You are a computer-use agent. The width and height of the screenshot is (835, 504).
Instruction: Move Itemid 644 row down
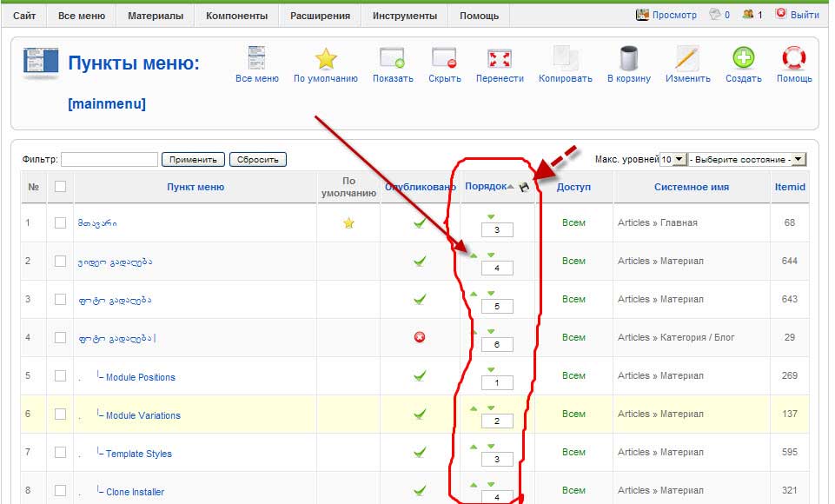click(491, 255)
